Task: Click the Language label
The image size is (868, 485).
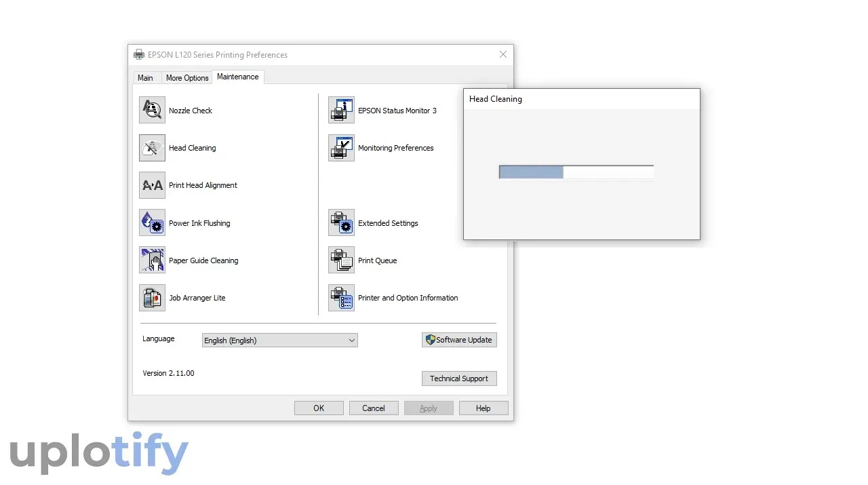Action: [159, 338]
